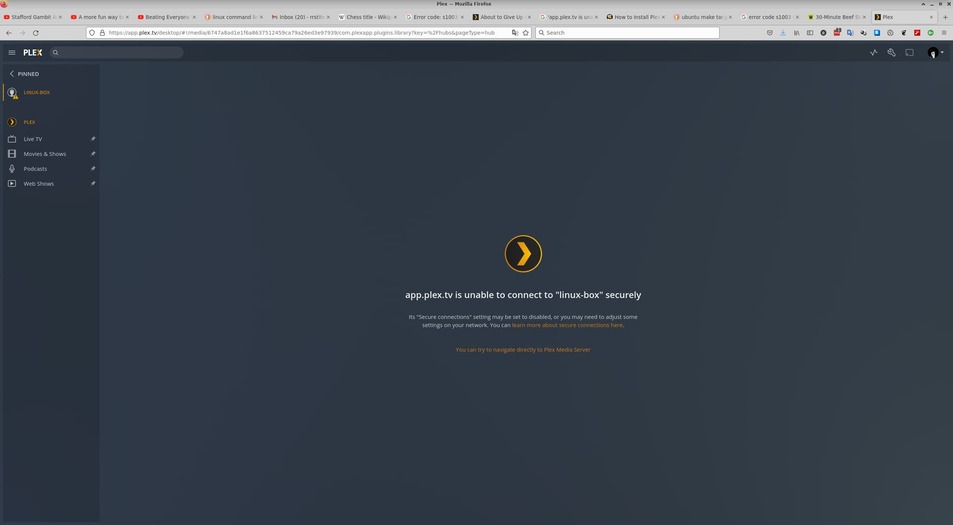This screenshot has height=525, width=953.
Task: Unpin Movies & Shows with pin icon
Action: (x=93, y=154)
